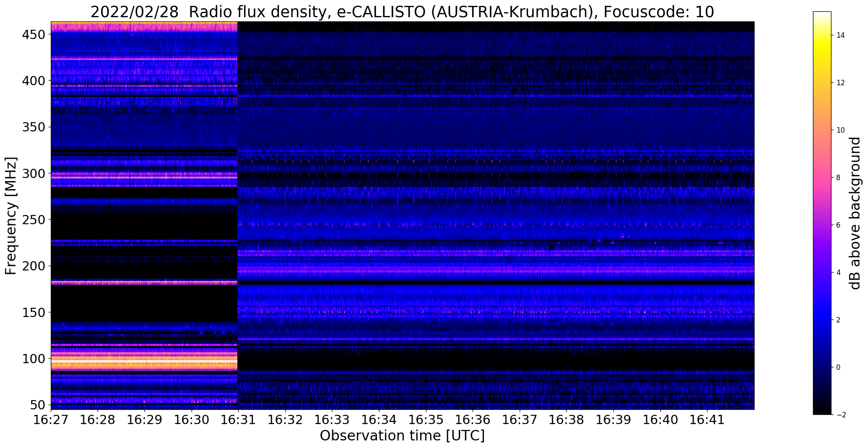
Task: Click the colorbar tick label 8
Action: pyautogui.click(x=839, y=178)
